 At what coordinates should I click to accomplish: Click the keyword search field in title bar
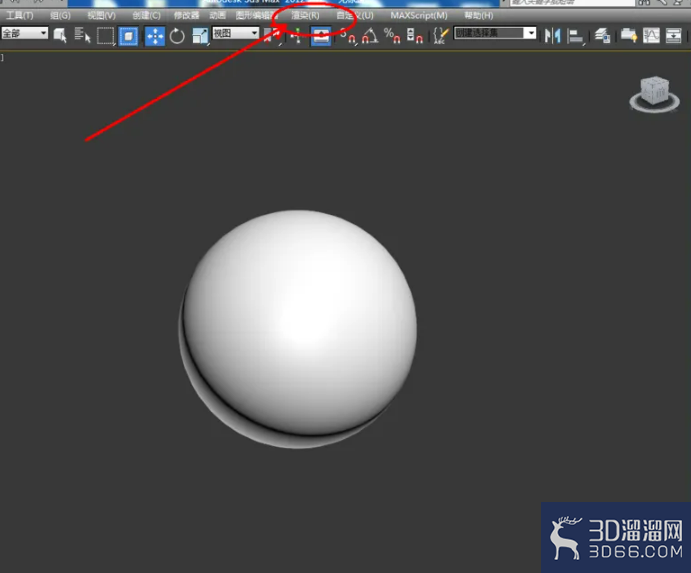(572, 3)
